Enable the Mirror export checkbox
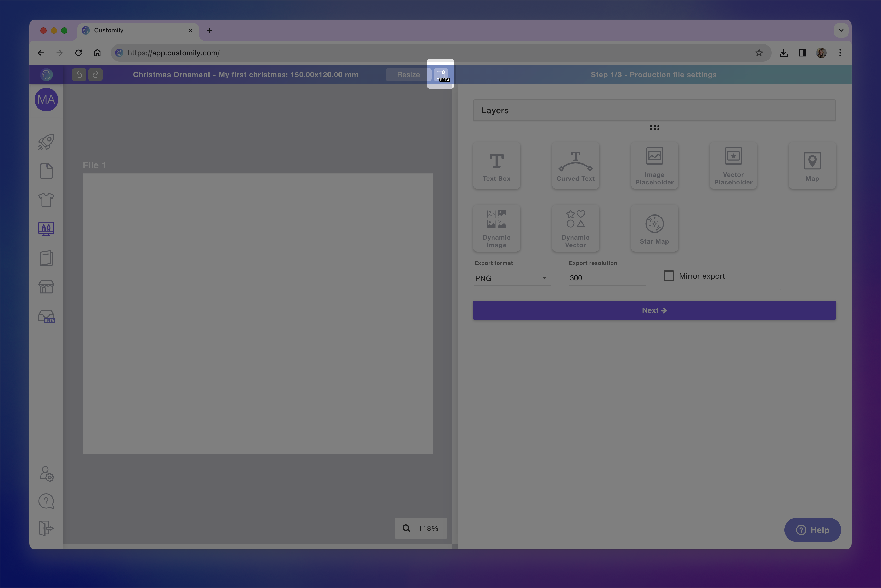This screenshot has height=588, width=881. pyautogui.click(x=669, y=276)
